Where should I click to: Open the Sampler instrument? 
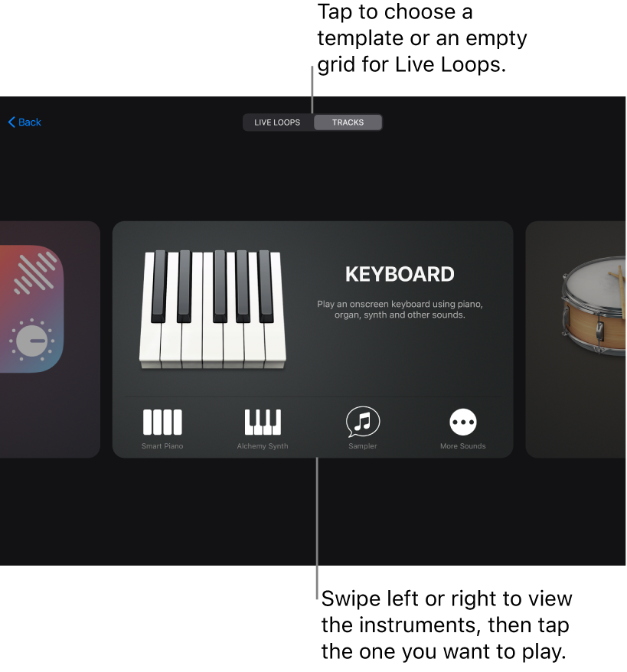pos(362,427)
